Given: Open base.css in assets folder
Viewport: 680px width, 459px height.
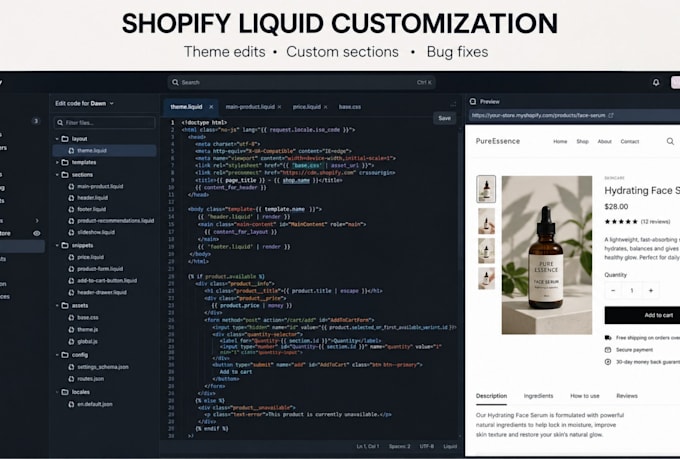Looking at the screenshot, I should click(88, 318).
